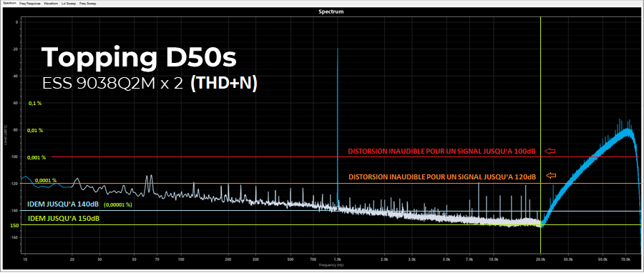Click the 0,0001 % distortion label
Image resolution: width=644 pixels, height=273 pixels.
[x=46, y=180]
